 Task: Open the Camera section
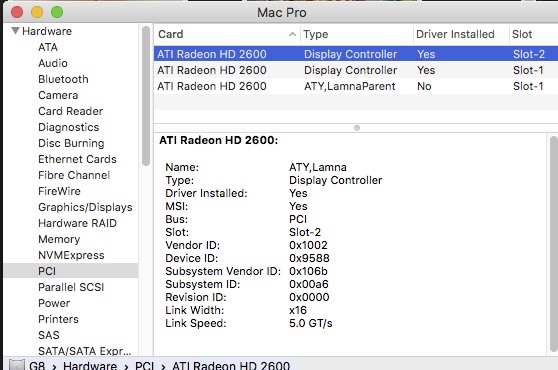point(58,95)
